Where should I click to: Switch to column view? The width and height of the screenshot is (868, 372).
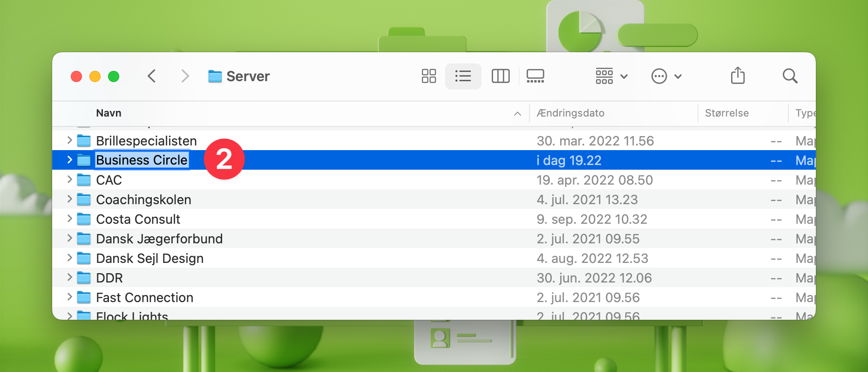click(501, 76)
